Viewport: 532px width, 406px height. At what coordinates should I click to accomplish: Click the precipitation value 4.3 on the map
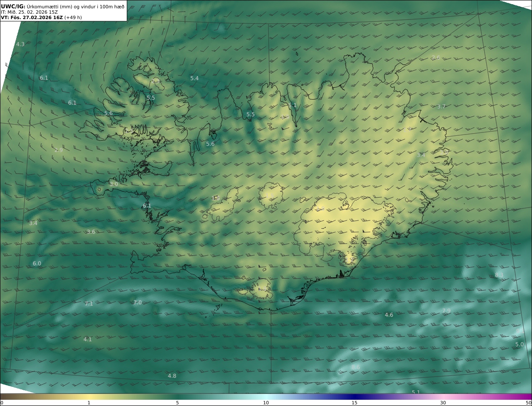click(x=20, y=44)
